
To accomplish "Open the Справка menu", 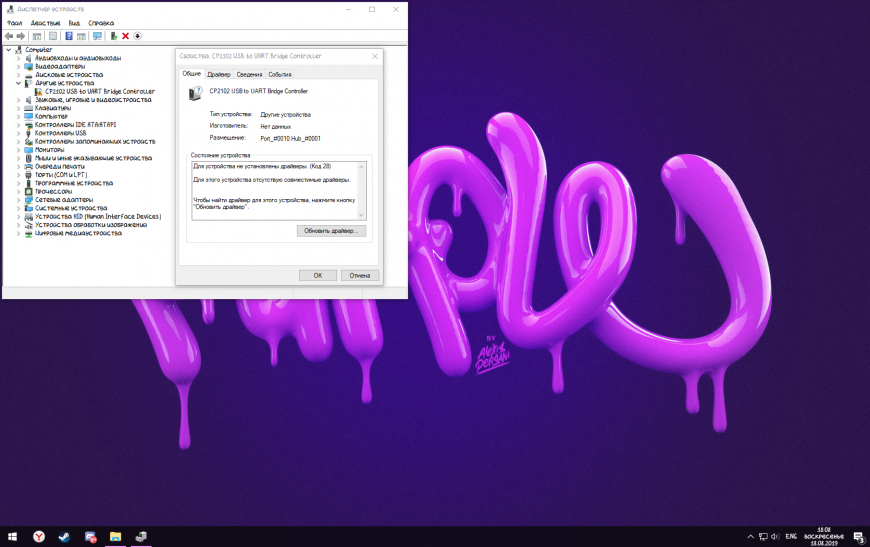I will tap(101, 23).
